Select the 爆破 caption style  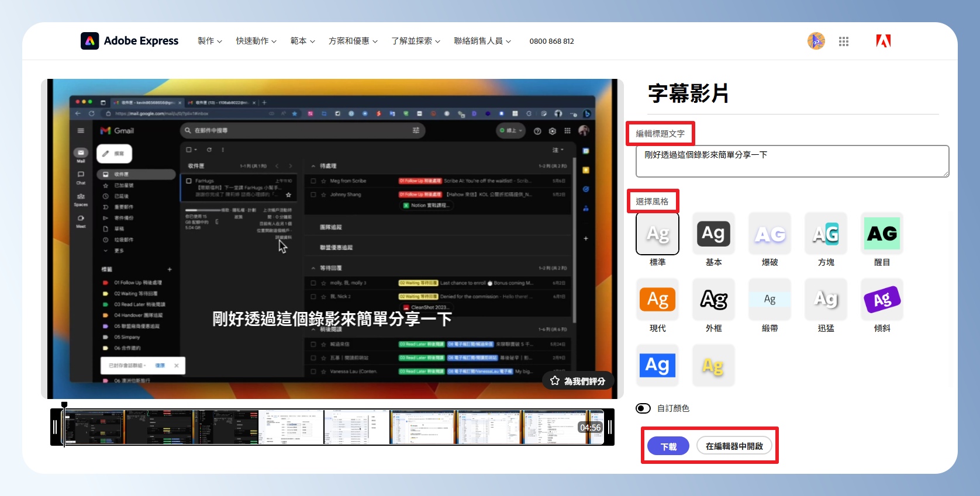coord(769,234)
